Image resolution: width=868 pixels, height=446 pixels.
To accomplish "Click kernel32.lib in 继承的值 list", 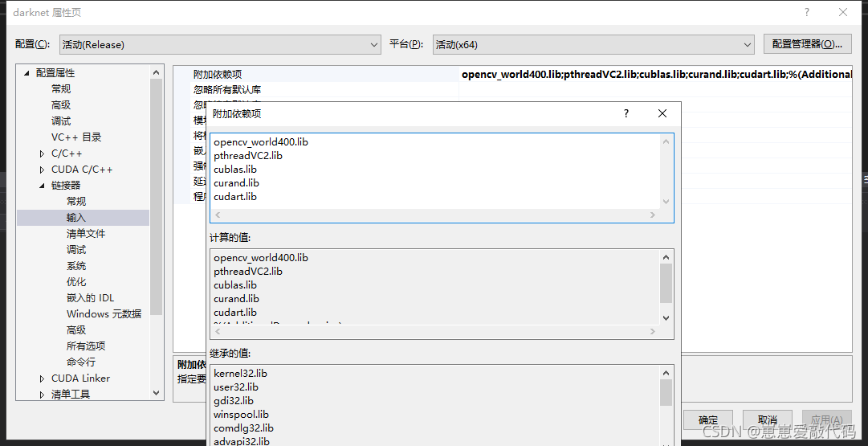I will (x=240, y=374).
